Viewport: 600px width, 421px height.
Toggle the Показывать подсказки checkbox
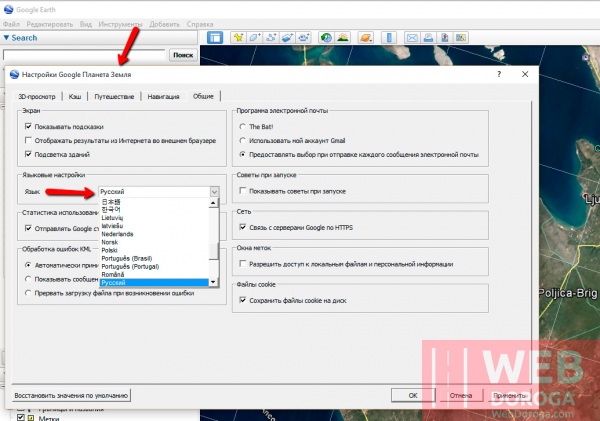(28, 126)
